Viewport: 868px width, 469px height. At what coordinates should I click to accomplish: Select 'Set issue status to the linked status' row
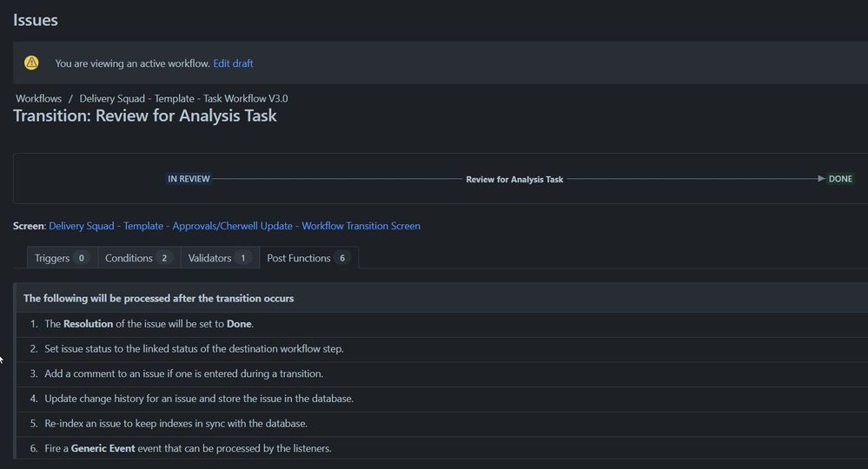441,349
